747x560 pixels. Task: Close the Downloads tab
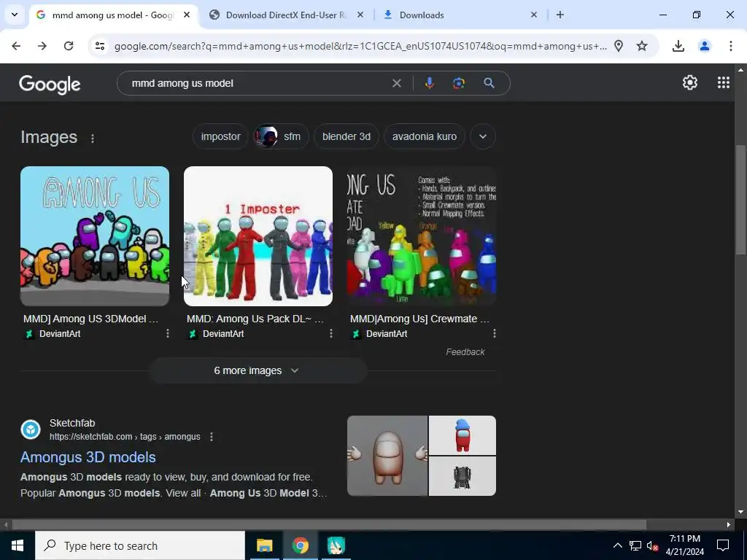533,15
